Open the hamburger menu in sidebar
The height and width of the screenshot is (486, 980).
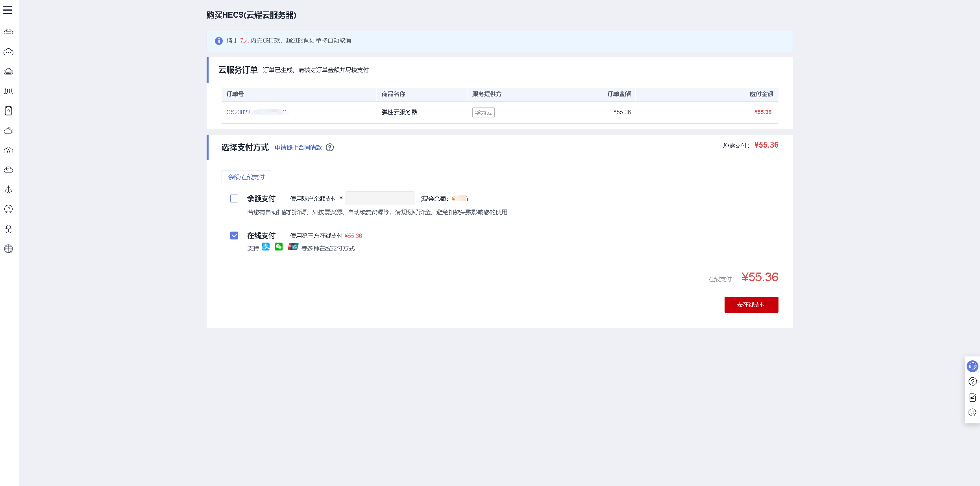[7, 10]
